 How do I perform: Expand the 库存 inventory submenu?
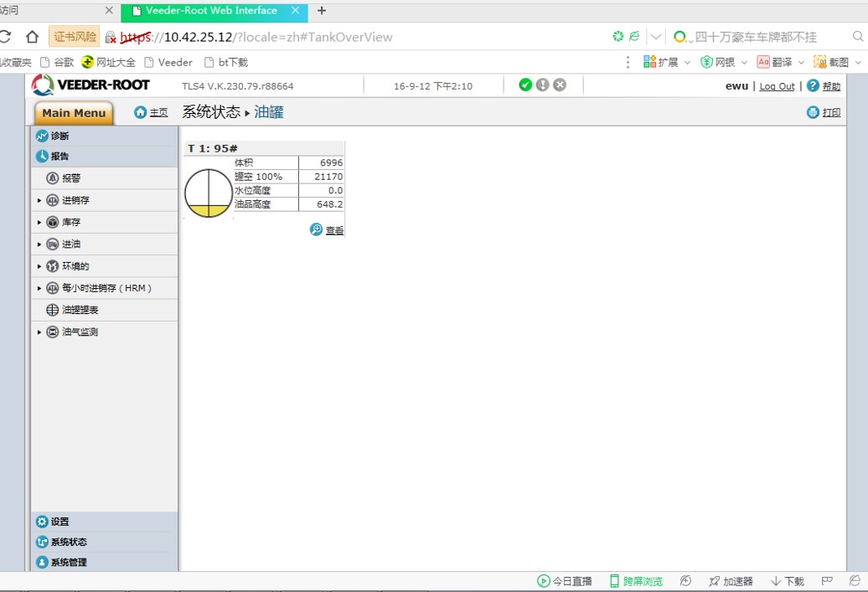(39, 223)
